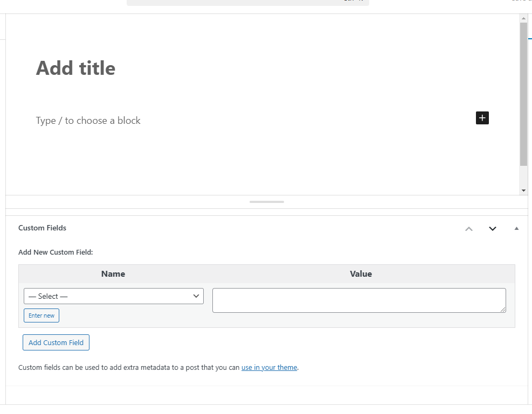Click the editor scrollbar down arrow
Screen dimensions: 532x414
523,191
